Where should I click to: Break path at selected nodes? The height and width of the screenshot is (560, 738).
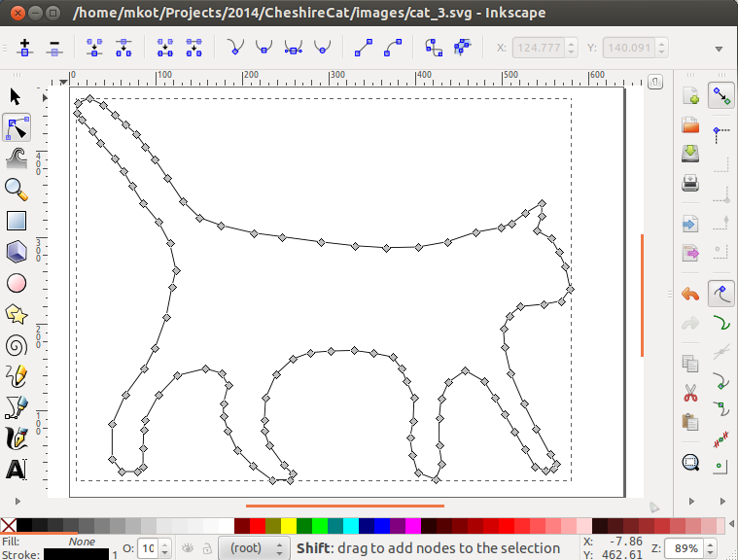[123, 48]
